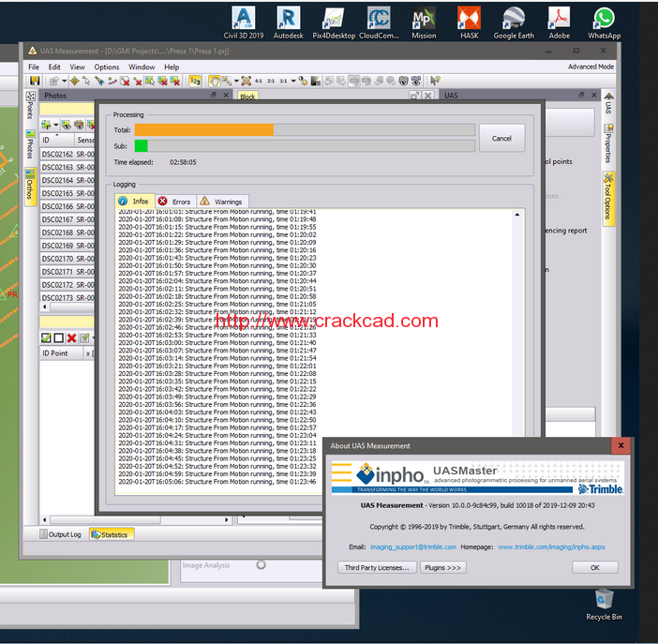Click the What's This help cursor icon
Screen dimensions: 658x644
click(435, 81)
